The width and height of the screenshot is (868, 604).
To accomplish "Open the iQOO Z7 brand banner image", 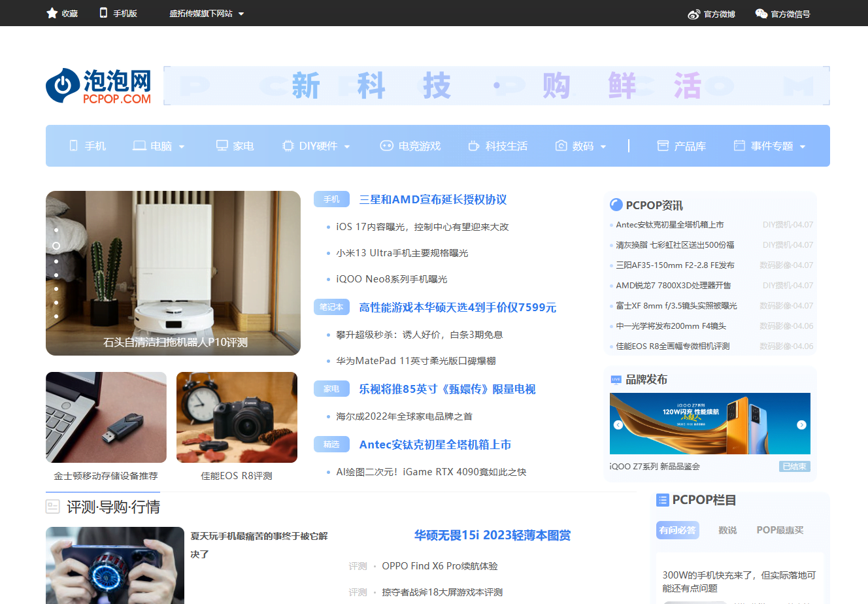I will pos(710,424).
